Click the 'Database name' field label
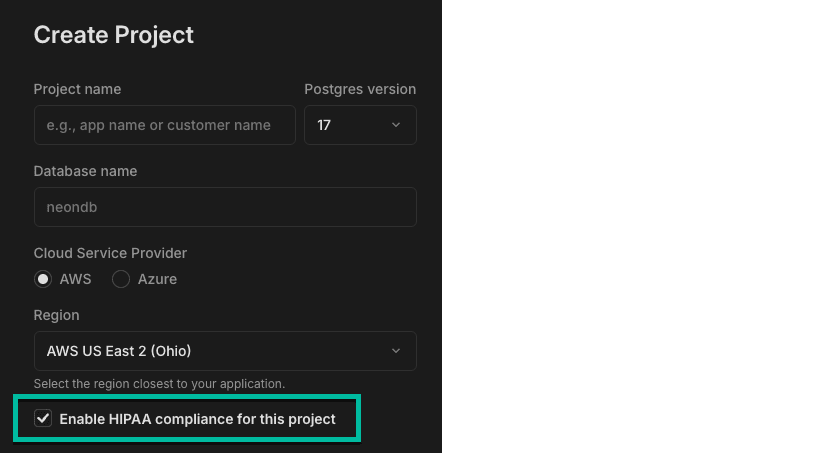The height and width of the screenshot is (453, 819). pos(85,171)
